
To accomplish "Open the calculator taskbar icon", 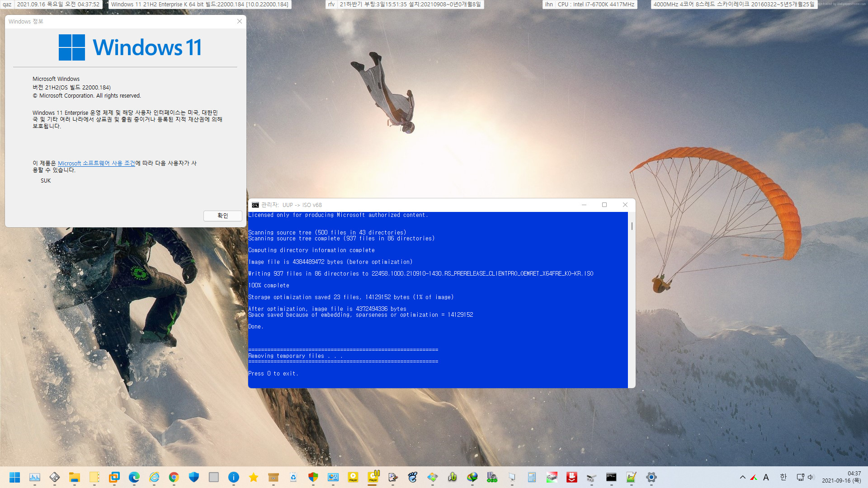I will pos(532,477).
